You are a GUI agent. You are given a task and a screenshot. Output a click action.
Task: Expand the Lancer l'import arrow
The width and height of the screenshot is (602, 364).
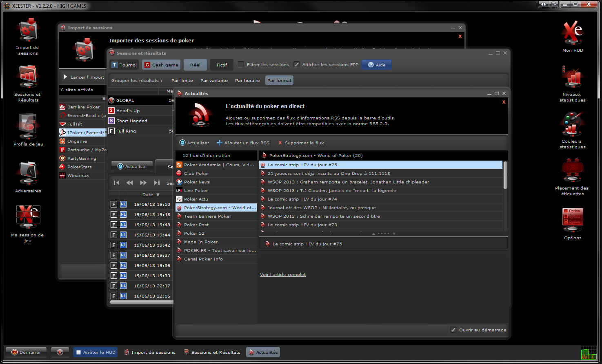[65, 77]
